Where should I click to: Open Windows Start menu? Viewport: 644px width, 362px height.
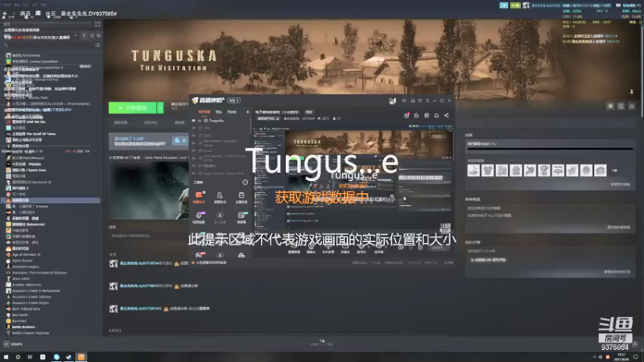pos(6,357)
